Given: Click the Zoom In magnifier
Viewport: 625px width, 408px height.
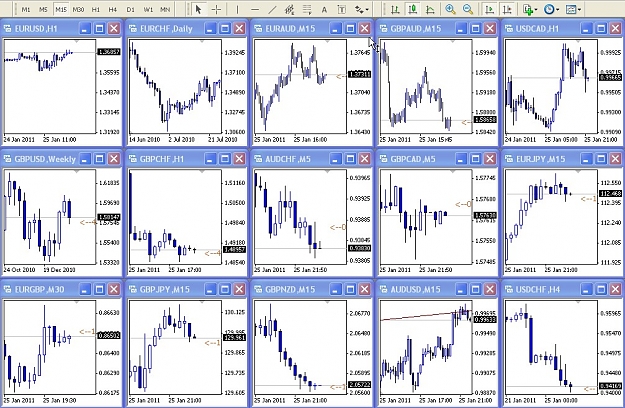Looking at the screenshot, I should [450, 9].
